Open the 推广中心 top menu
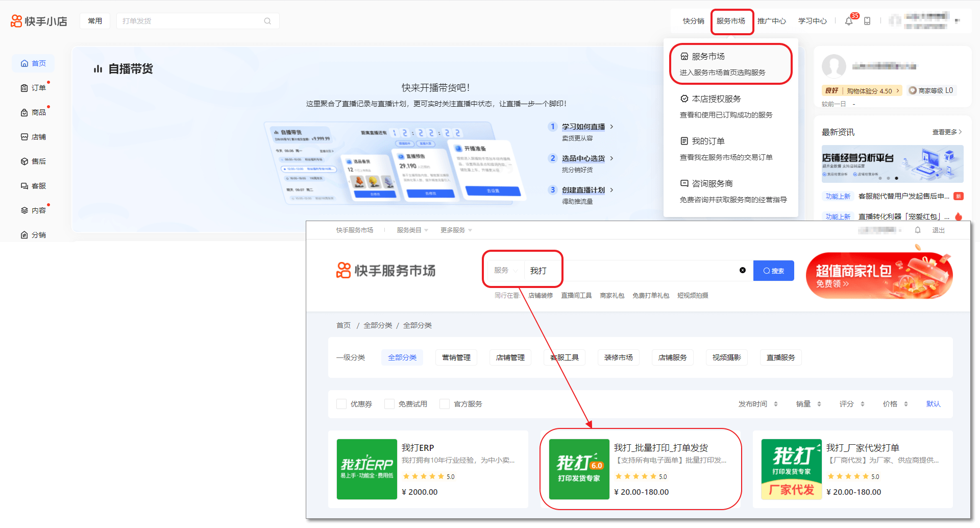 click(x=772, y=21)
